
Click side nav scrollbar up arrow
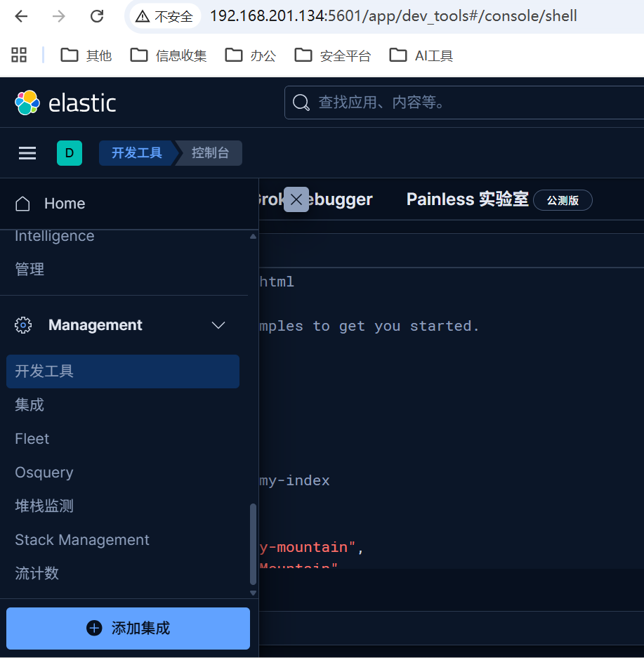pos(253,236)
